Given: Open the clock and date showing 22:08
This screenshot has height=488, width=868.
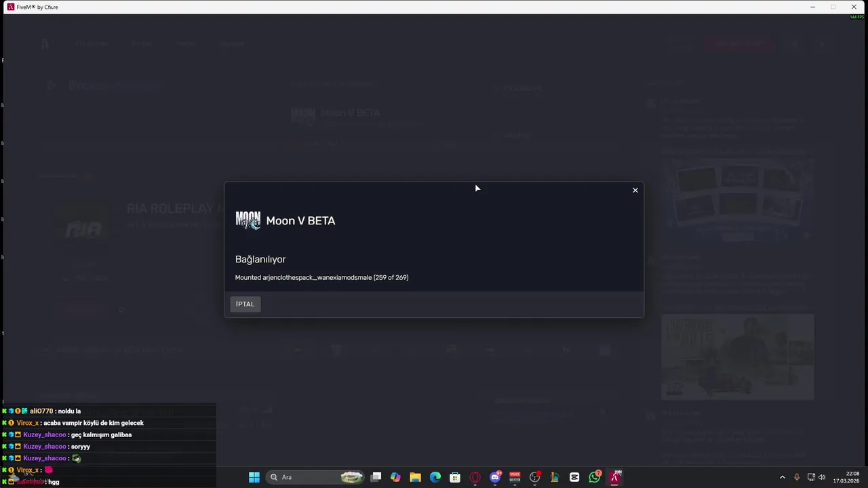Looking at the screenshot, I should tap(846, 477).
